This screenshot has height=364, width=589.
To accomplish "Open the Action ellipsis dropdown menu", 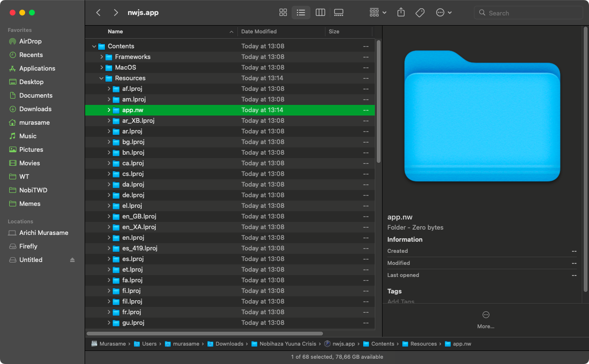I will point(443,13).
